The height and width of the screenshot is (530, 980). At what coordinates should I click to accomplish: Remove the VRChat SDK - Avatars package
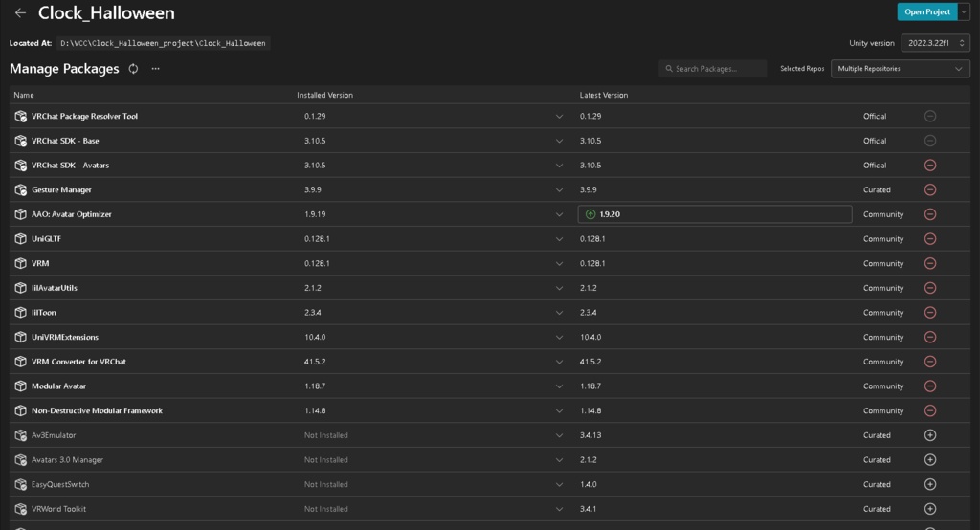point(930,165)
